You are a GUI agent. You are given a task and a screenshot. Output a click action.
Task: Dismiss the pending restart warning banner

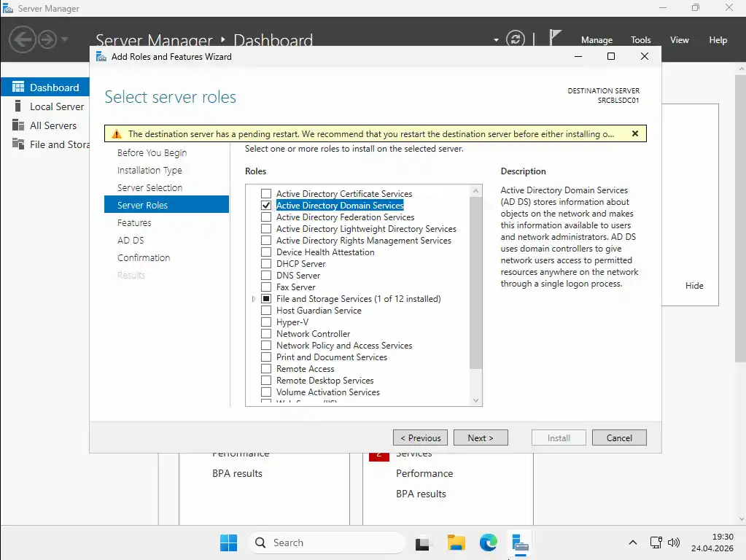(x=634, y=133)
